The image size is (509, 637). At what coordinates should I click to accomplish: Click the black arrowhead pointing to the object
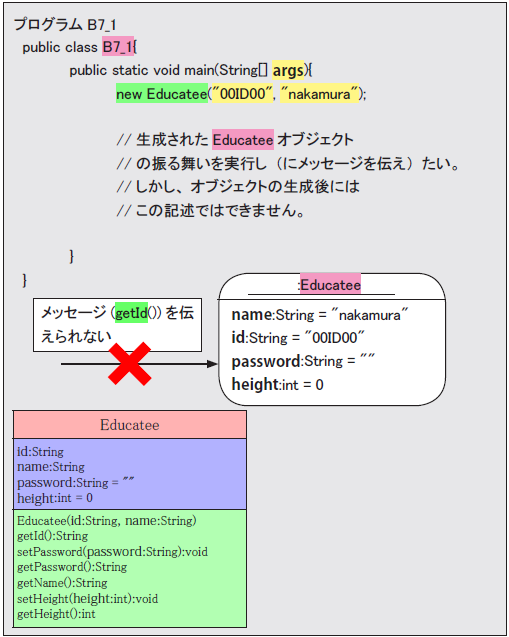point(212,364)
